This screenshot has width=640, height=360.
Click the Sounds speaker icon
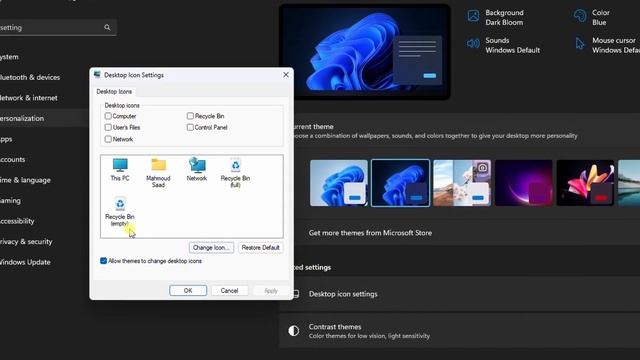(x=473, y=43)
